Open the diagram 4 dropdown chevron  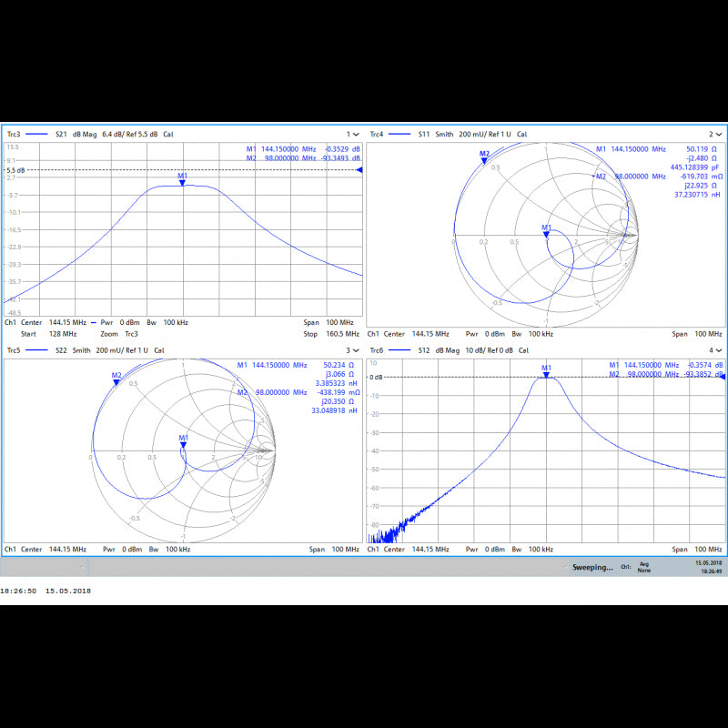(719, 350)
